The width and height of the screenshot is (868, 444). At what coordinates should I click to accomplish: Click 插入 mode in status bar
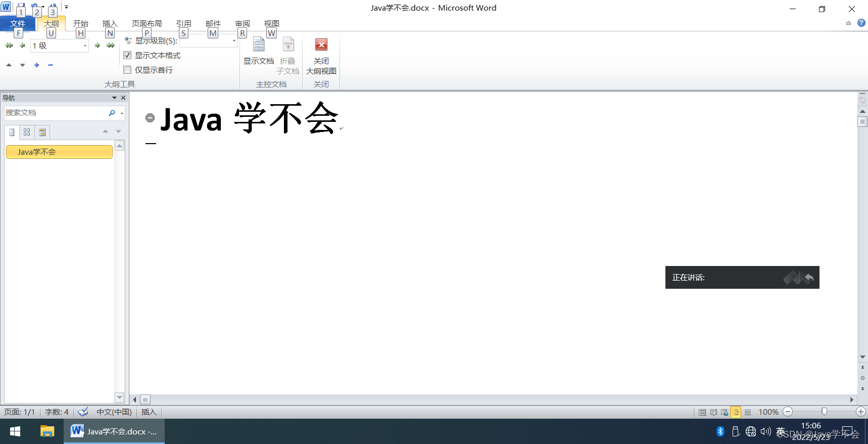[149, 412]
